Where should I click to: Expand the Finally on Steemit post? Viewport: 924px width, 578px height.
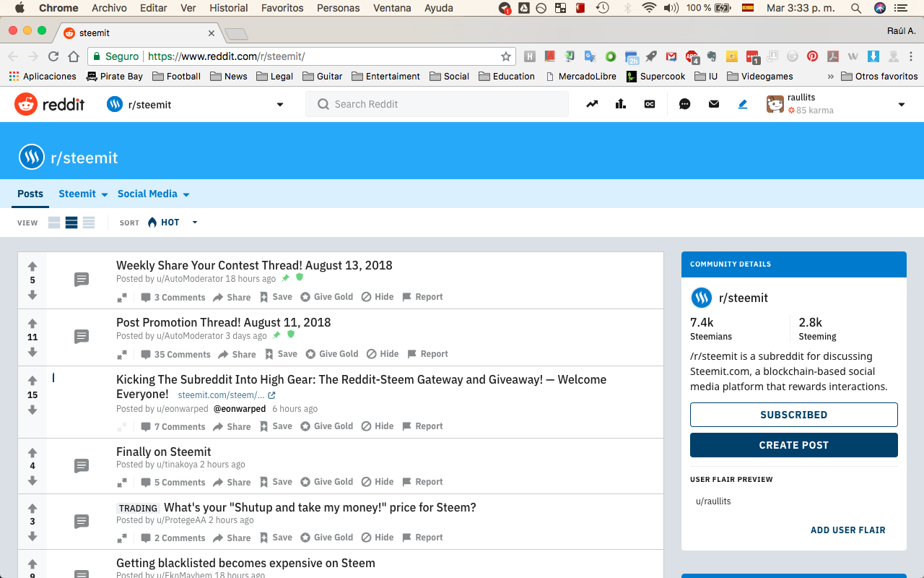(x=122, y=482)
